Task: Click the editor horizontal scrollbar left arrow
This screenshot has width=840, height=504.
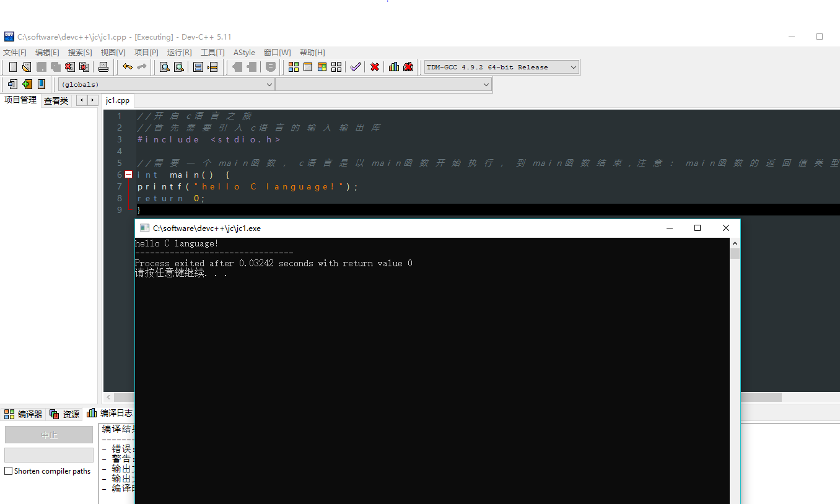Action: [x=109, y=397]
